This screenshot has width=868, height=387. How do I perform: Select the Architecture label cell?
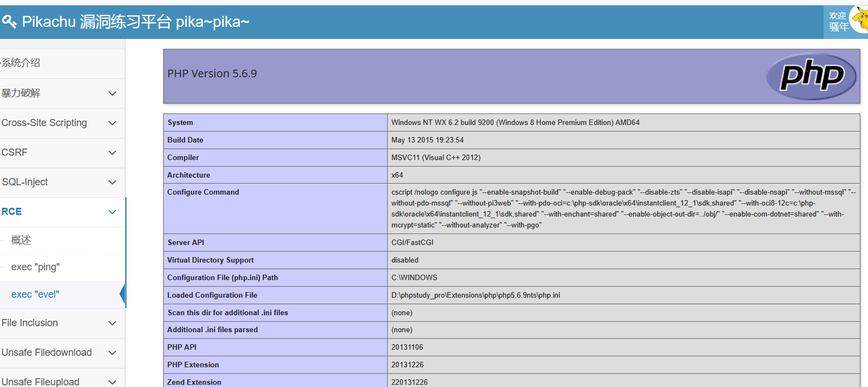coord(275,175)
